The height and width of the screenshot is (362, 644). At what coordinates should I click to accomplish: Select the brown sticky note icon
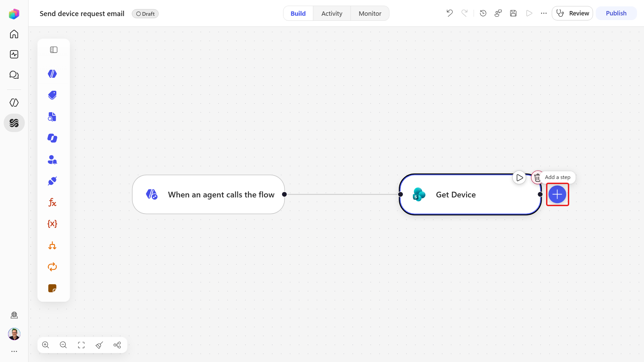[x=52, y=288]
